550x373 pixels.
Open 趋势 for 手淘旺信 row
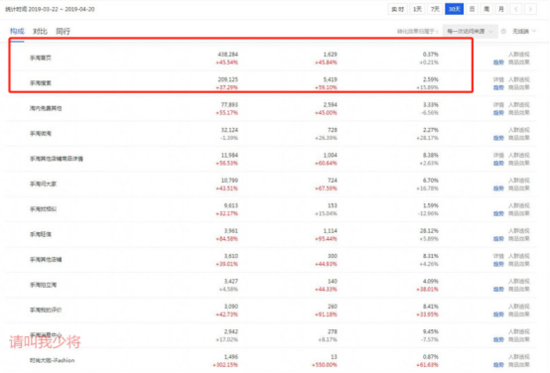point(498,239)
